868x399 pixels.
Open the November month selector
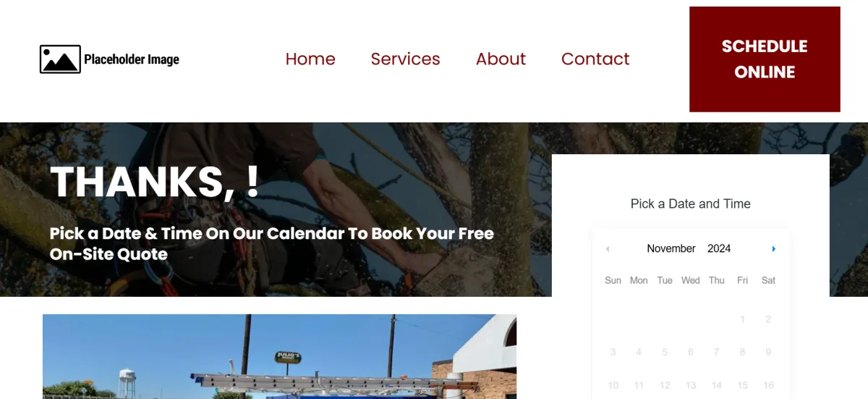point(671,248)
